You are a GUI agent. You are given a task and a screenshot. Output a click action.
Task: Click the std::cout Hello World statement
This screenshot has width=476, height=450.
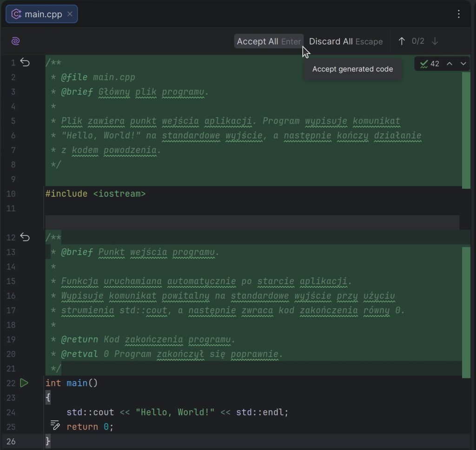click(177, 412)
